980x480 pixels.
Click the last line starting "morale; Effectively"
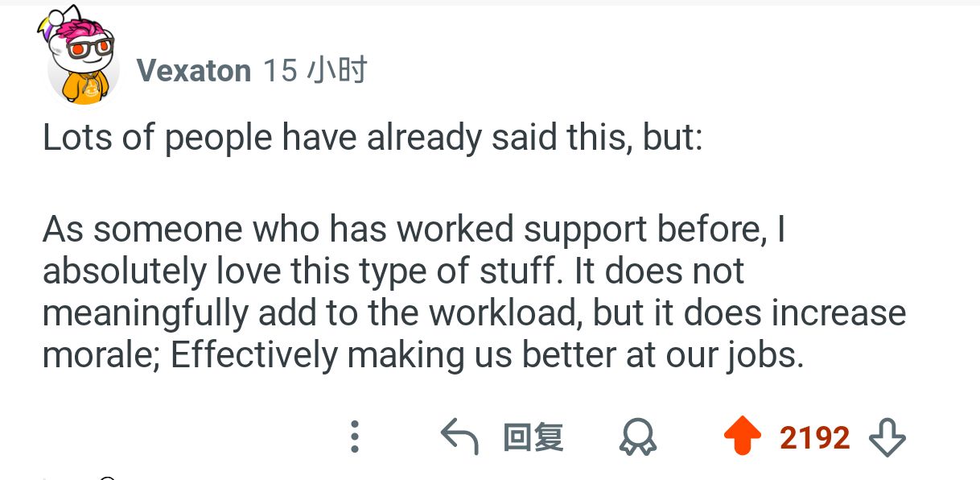[x=422, y=355]
